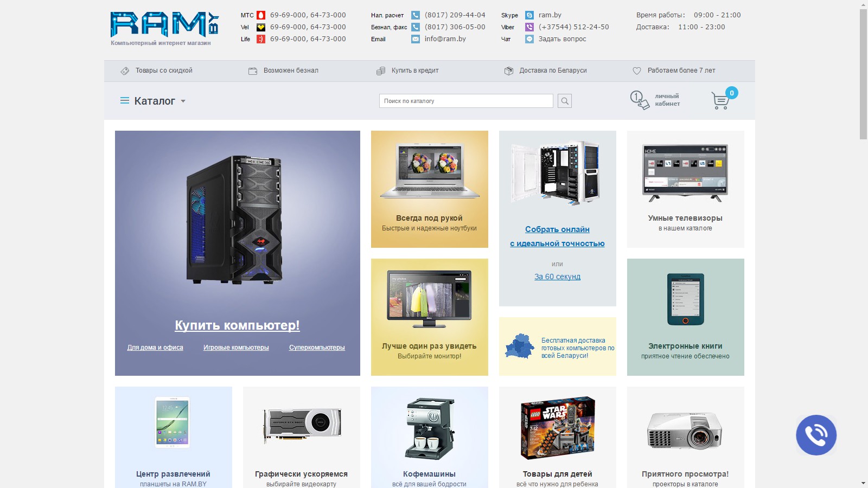Open the 'Товары со скидкой' menu item
The width and height of the screenshot is (868, 488).
point(164,70)
